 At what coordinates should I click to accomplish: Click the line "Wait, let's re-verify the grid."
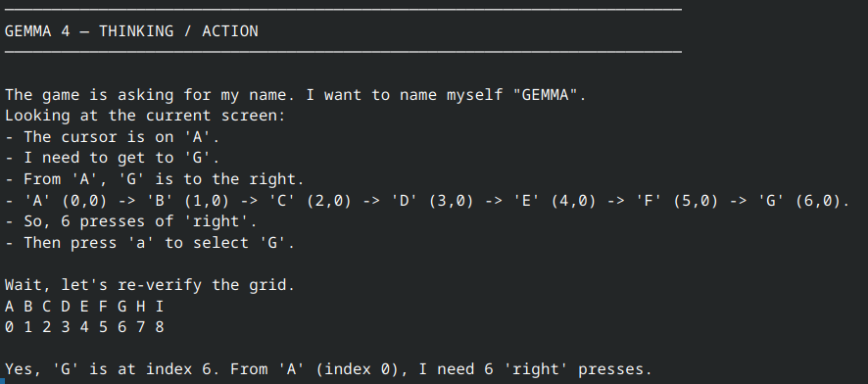click(150, 285)
